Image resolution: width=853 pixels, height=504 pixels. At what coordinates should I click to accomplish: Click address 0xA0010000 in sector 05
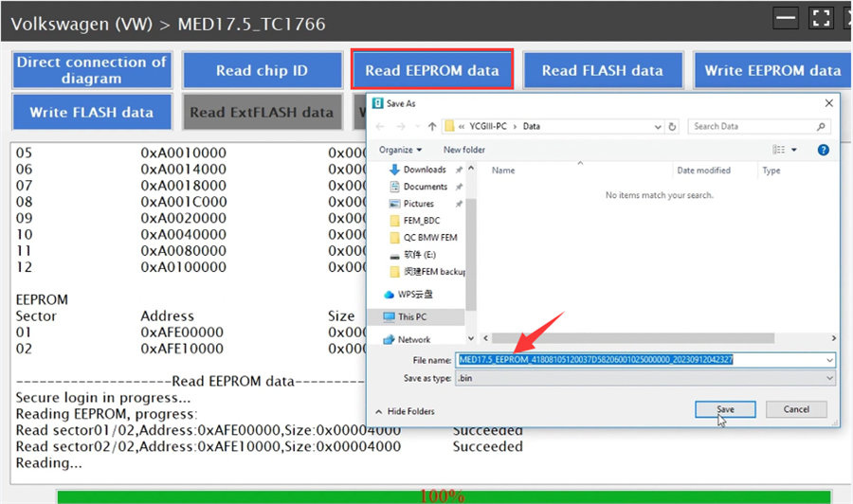(x=183, y=153)
